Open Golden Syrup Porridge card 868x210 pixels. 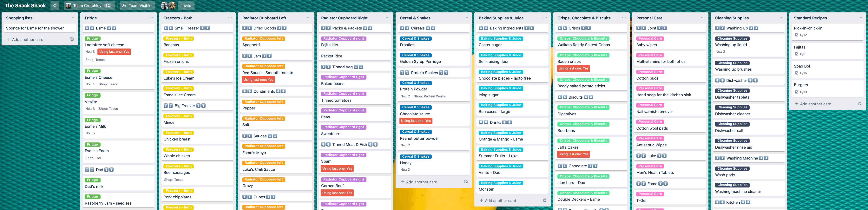point(434,59)
